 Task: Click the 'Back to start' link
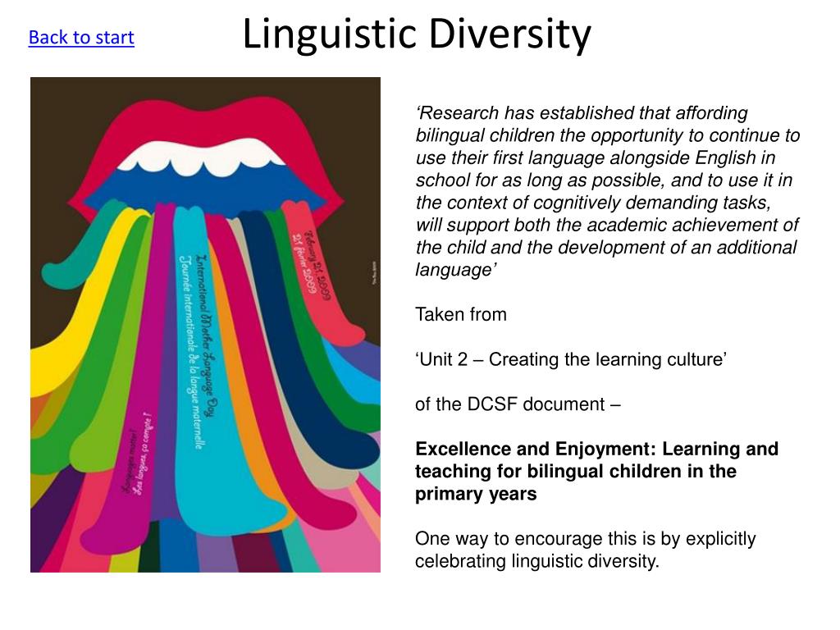(81, 38)
